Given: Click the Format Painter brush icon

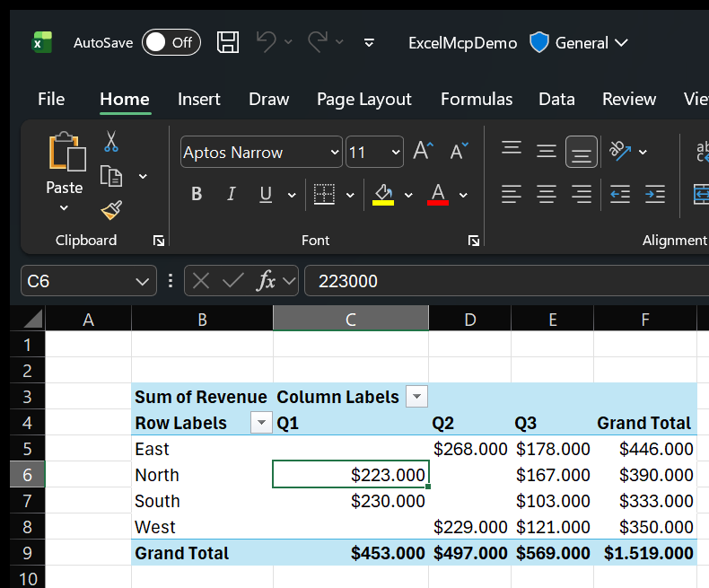Looking at the screenshot, I should (x=111, y=210).
